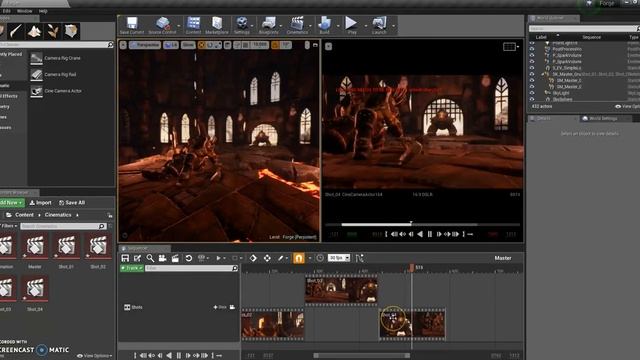The height and width of the screenshot is (360, 640).
Task: Select Geometry Editing mode cube icon
Action: click(x=71, y=31)
